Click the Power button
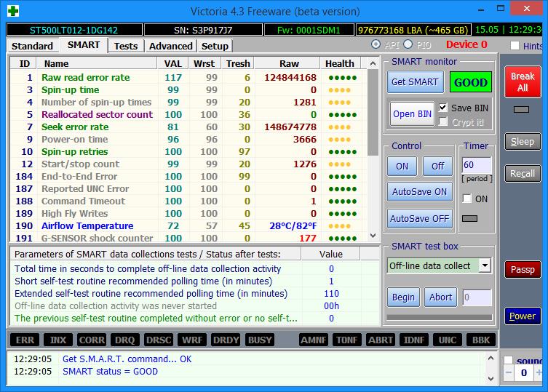The height and width of the screenshot is (392, 548). [x=523, y=316]
